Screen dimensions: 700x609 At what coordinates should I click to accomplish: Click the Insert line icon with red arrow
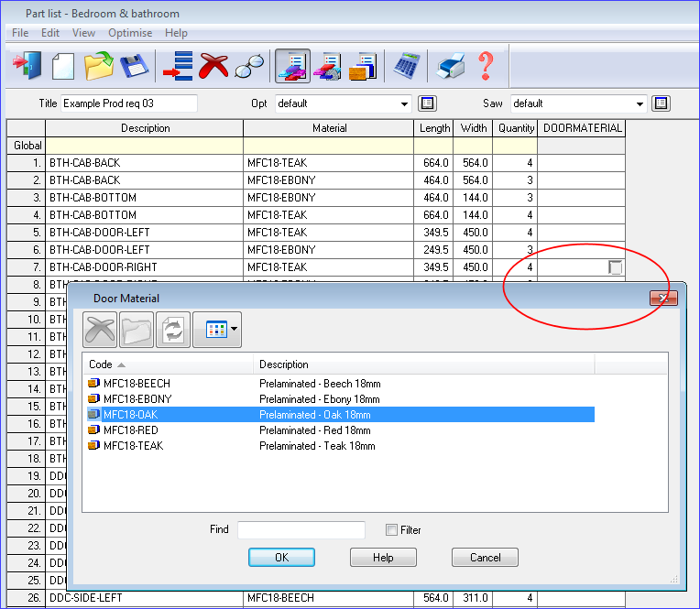coord(177,66)
